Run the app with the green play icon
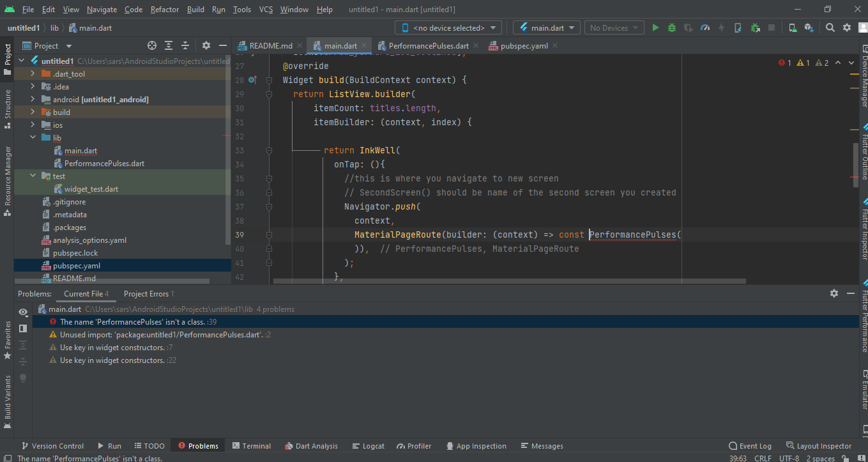Image resolution: width=868 pixels, height=462 pixels. [x=655, y=27]
